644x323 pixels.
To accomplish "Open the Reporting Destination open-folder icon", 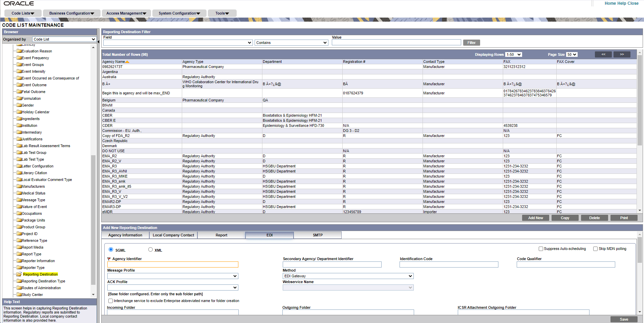I will (19, 274).
